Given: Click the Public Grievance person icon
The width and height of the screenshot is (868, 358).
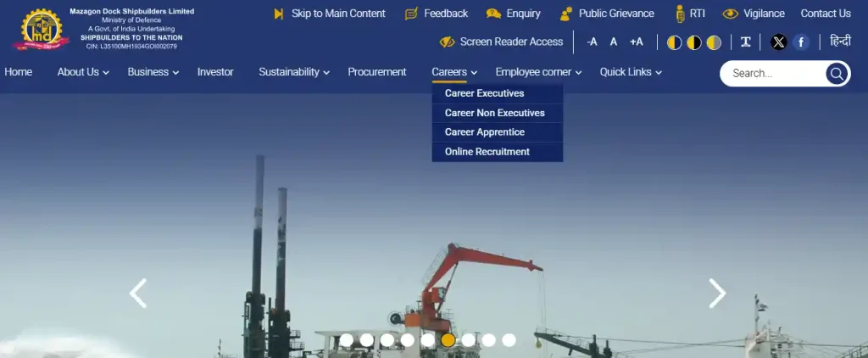Looking at the screenshot, I should tap(565, 14).
